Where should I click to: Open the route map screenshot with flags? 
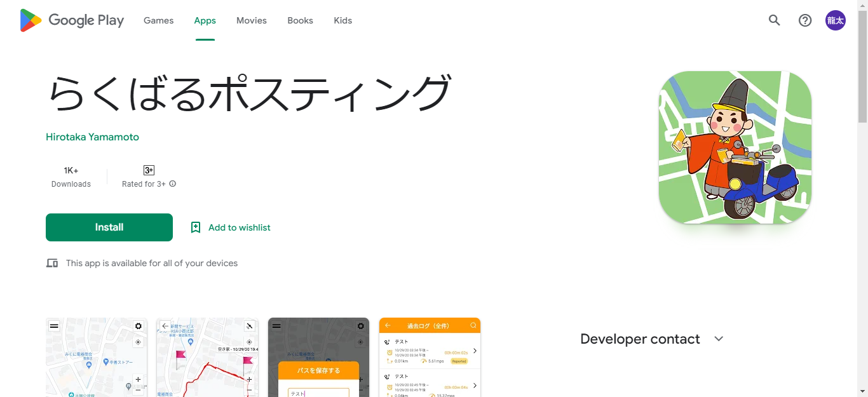(x=208, y=358)
